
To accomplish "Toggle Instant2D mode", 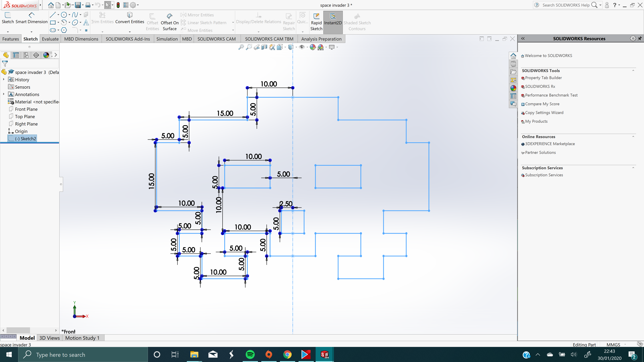I will point(333,22).
